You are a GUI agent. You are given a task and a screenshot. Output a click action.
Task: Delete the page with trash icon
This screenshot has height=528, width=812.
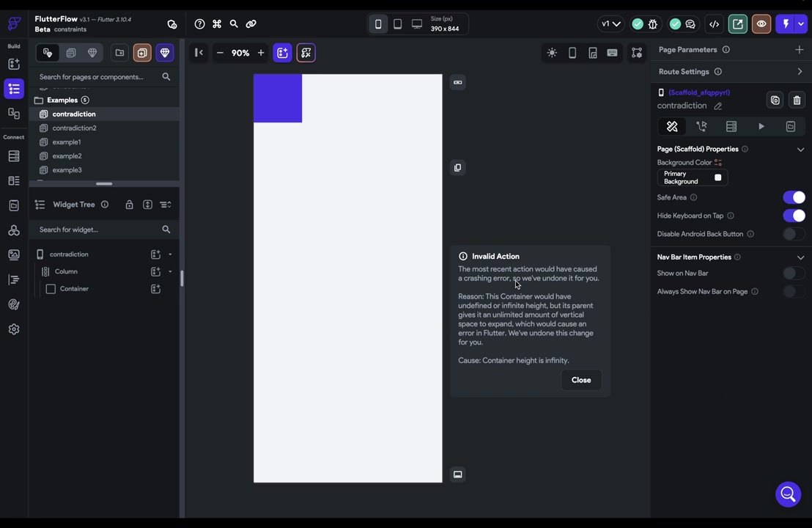coord(797,100)
